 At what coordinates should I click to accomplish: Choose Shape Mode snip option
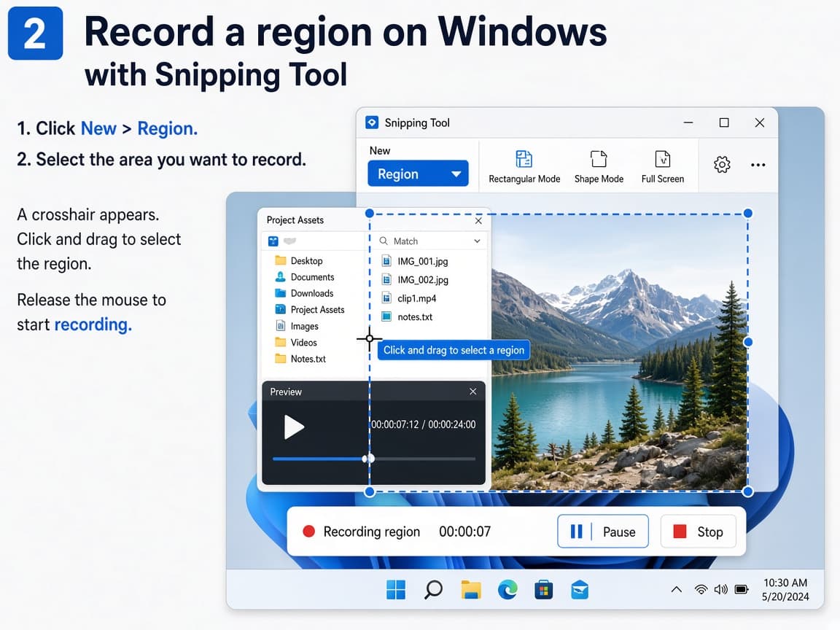pyautogui.click(x=599, y=166)
